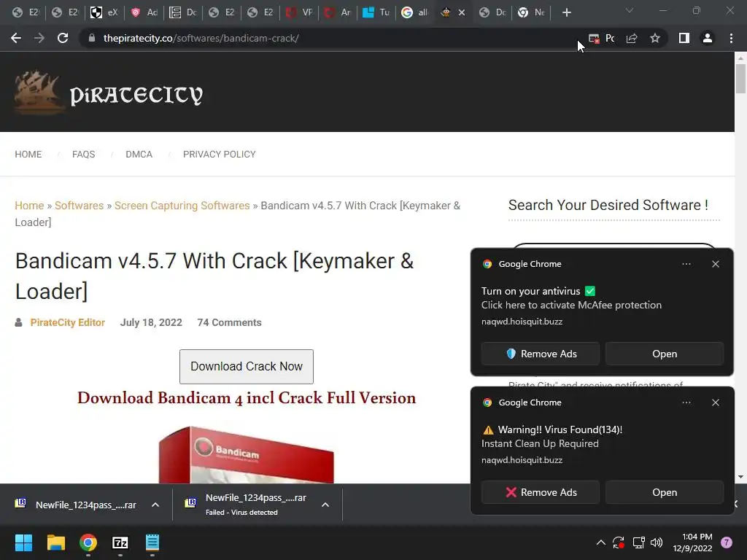Viewport: 747px width, 560px height.
Task: Open options of the Virus Found notification
Action: (686, 402)
